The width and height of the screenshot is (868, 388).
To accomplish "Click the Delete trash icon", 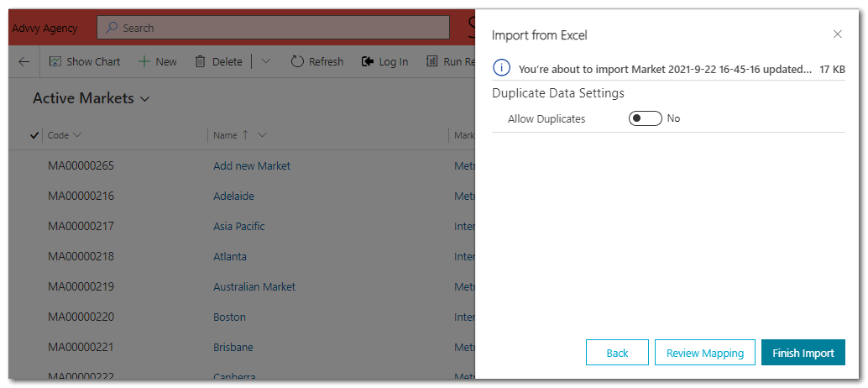I will pos(201,61).
